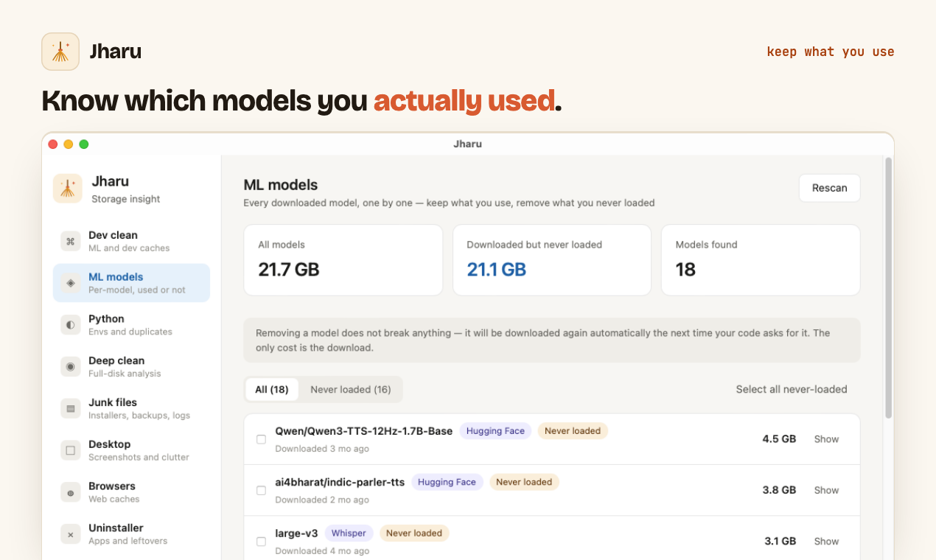Screen dimensions: 936x560
Task: Open the Python envs section
Action: [x=131, y=325]
